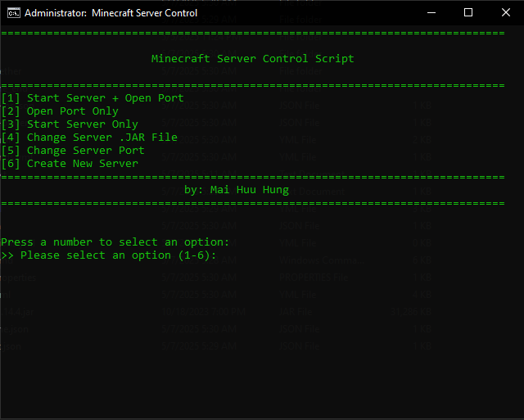Click the separator line below the author credit
Viewport: 524px width, 420px height.
pyautogui.click(x=252, y=203)
